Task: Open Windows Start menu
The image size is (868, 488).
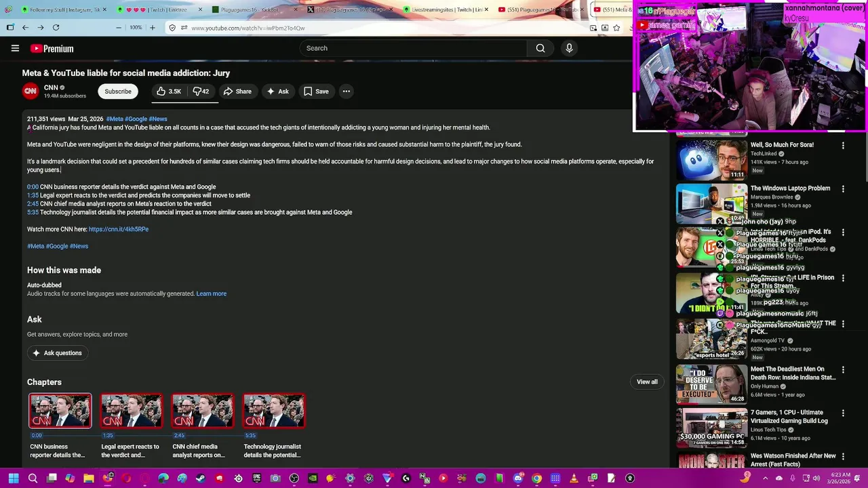Action: tap(14, 479)
